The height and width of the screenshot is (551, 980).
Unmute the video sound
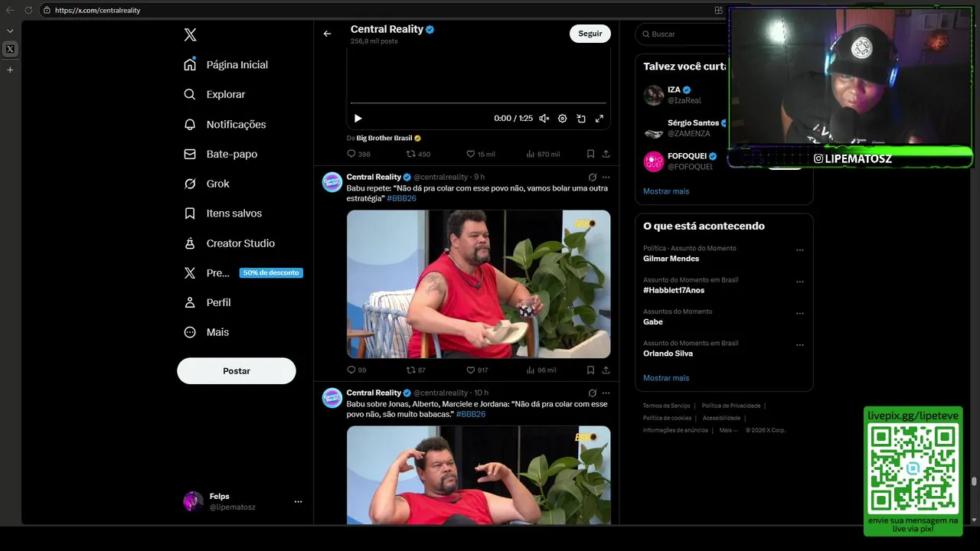(x=544, y=119)
